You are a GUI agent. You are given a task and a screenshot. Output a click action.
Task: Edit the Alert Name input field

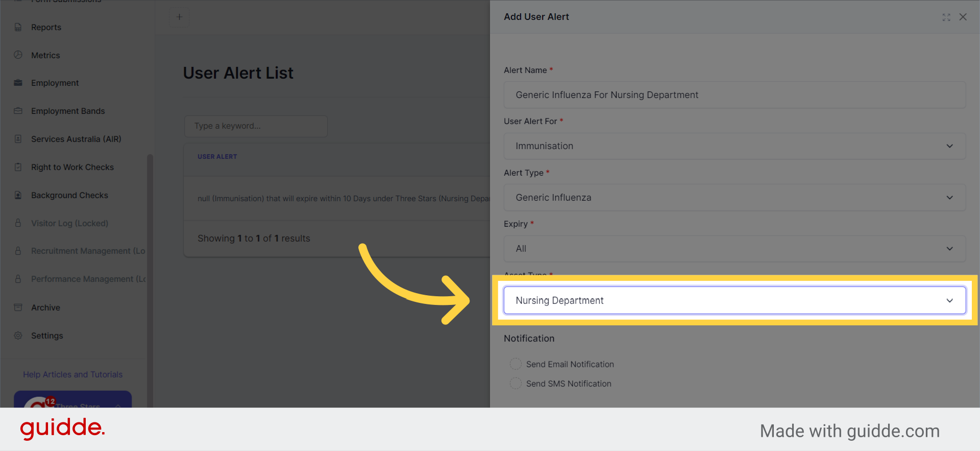[734, 95]
